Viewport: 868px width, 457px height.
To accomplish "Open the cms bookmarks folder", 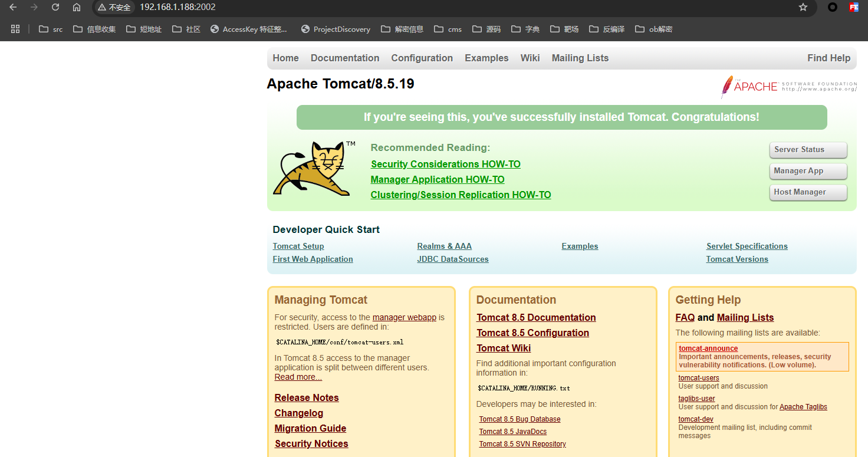I will (448, 28).
